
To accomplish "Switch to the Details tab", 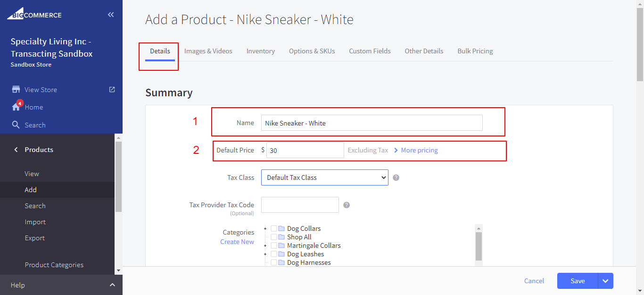I will point(160,51).
